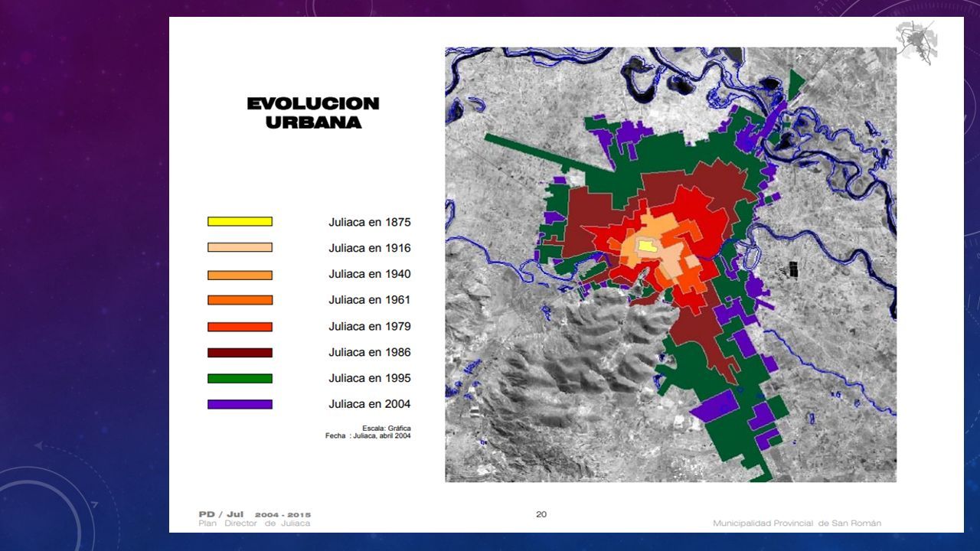Click the red Juliaca en 1979 swatch

click(x=240, y=327)
